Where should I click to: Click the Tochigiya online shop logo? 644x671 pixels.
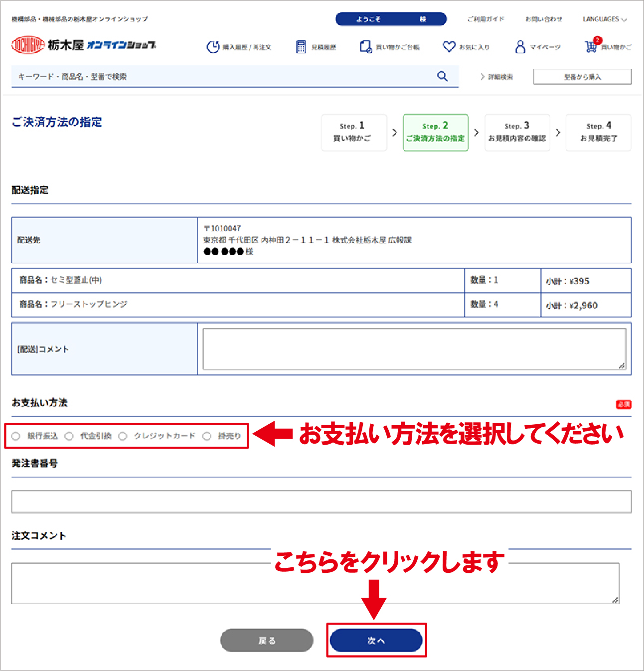84,45
